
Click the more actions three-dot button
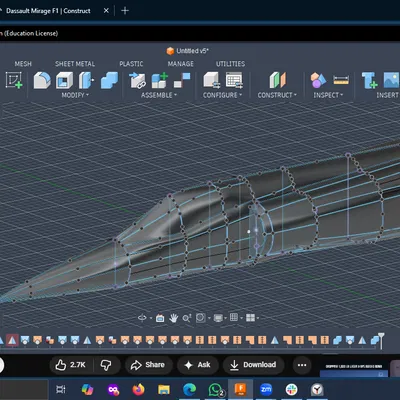tap(302, 365)
